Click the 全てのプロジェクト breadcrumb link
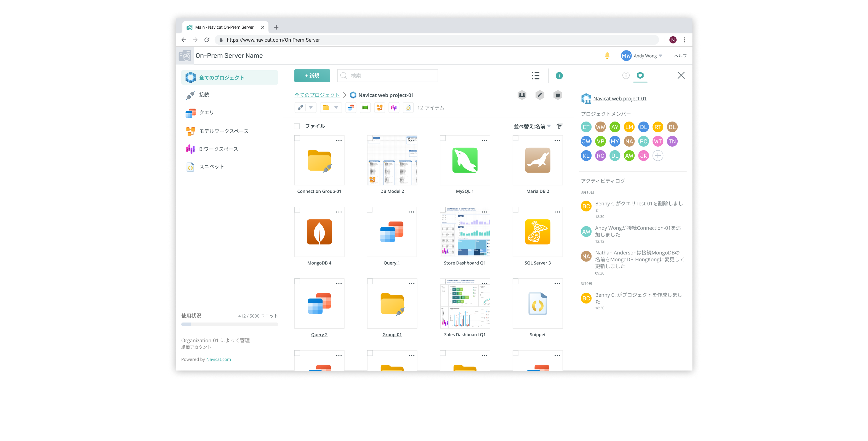Viewport: 868px width, 441px height. [317, 95]
